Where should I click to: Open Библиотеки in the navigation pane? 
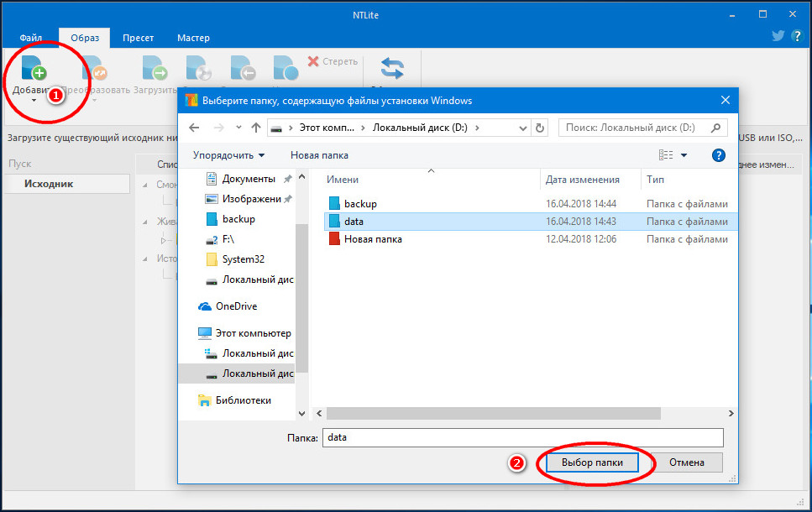tap(234, 400)
